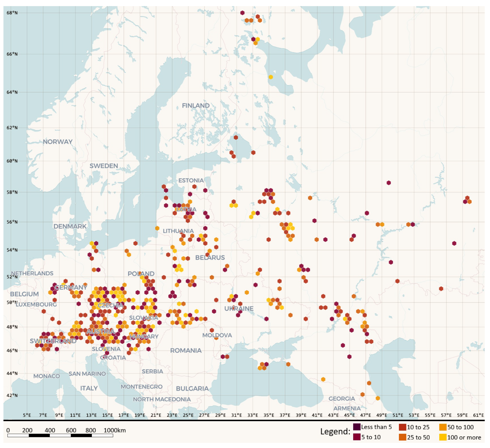Viewport: 490px width, 448px height.
Task: Click the SWEDEN country label
Action: tap(104, 166)
